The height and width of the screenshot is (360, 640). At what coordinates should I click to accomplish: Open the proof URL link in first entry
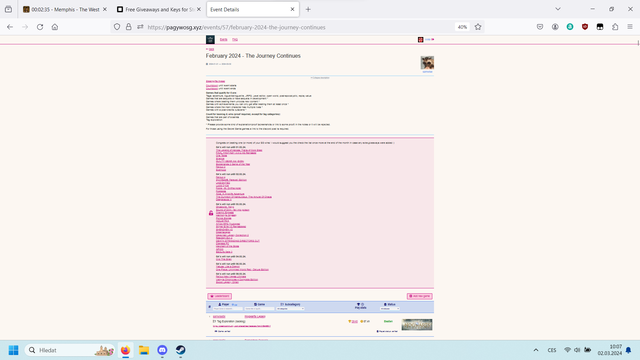242,326
